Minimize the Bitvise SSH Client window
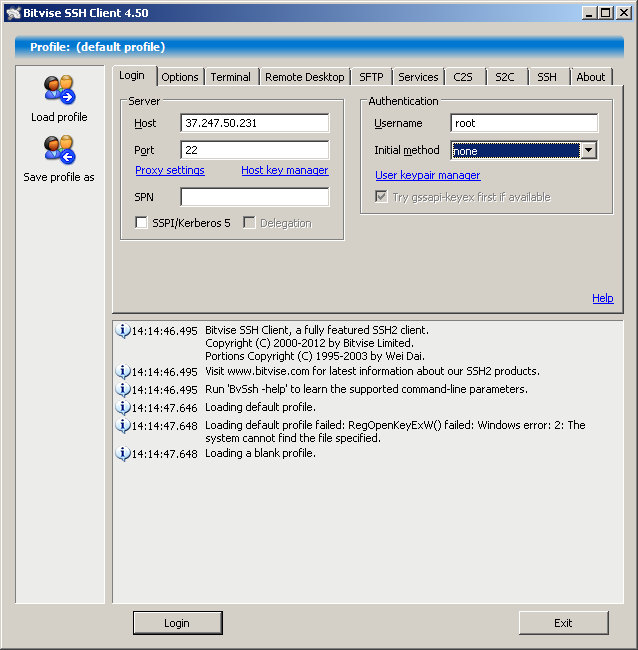The image size is (638, 650). [589, 13]
